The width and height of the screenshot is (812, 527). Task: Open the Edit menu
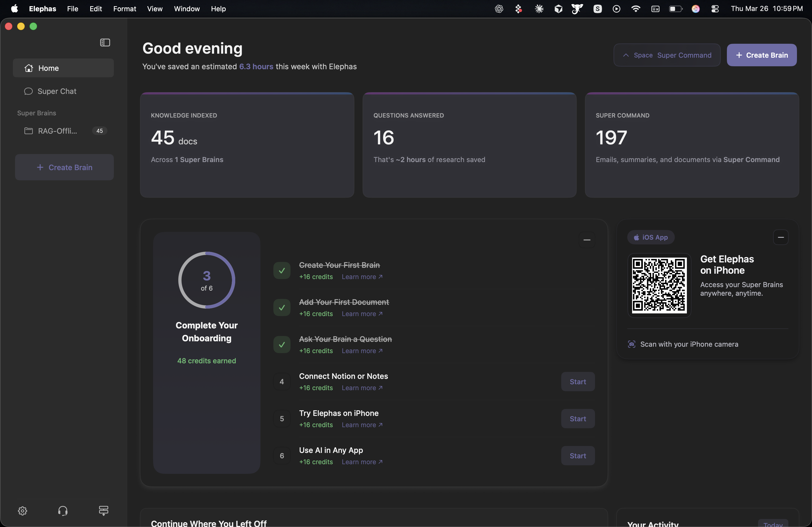pyautogui.click(x=96, y=9)
